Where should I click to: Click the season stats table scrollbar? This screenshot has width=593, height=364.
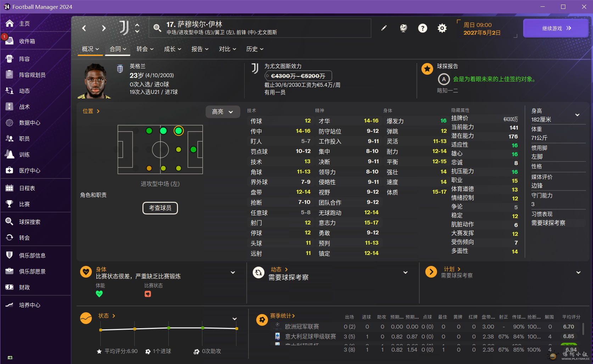[583, 328]
